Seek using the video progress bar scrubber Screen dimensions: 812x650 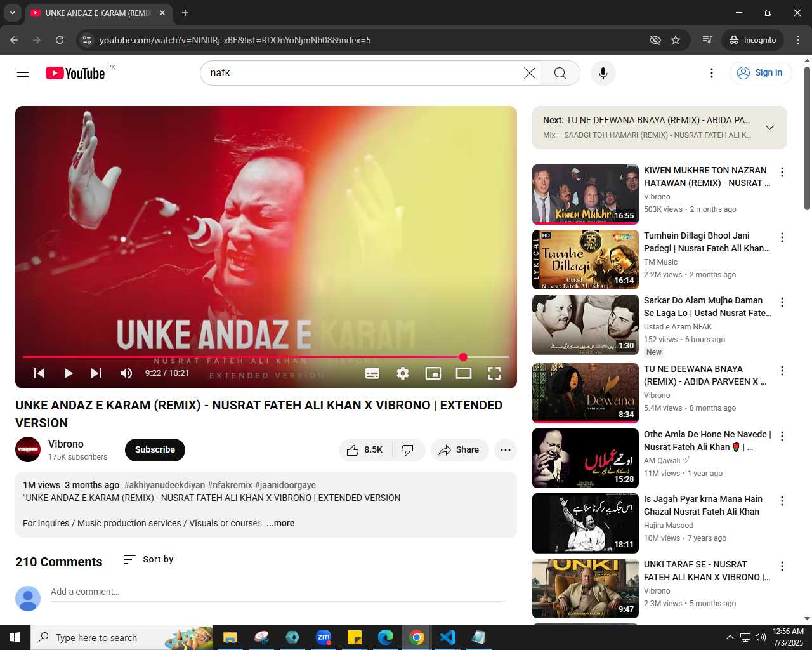pyautogui.click(x=463, y=357)
